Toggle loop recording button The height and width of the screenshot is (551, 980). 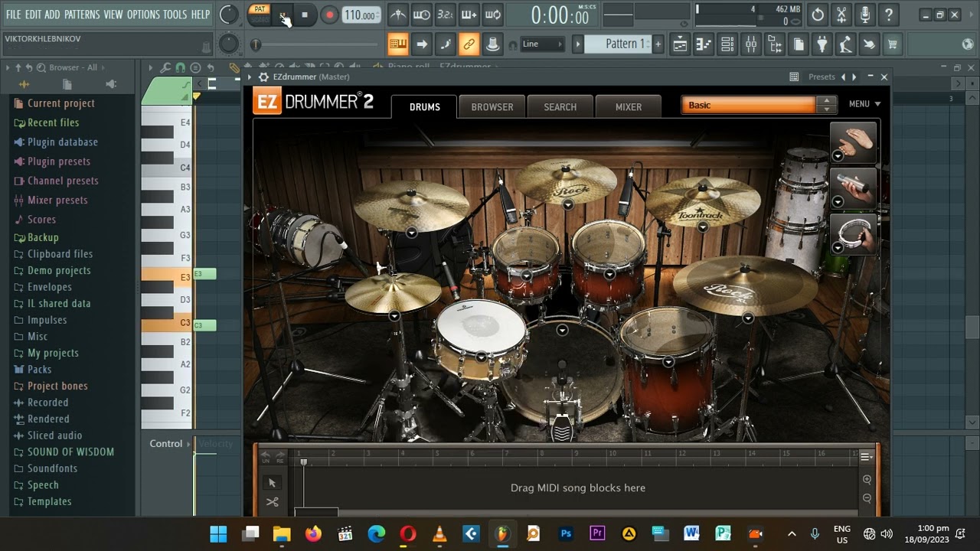click(493, 15)
